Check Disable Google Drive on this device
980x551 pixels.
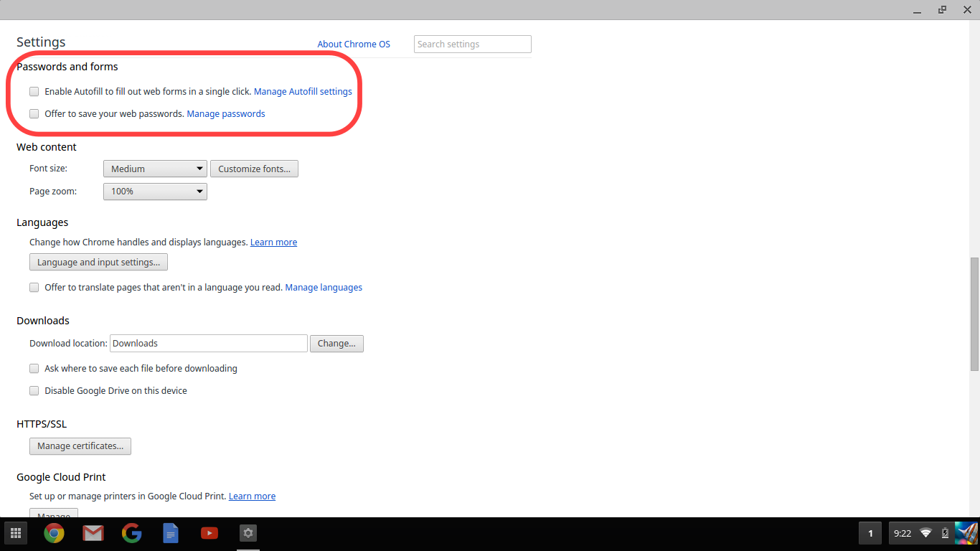tap(34, 391)
